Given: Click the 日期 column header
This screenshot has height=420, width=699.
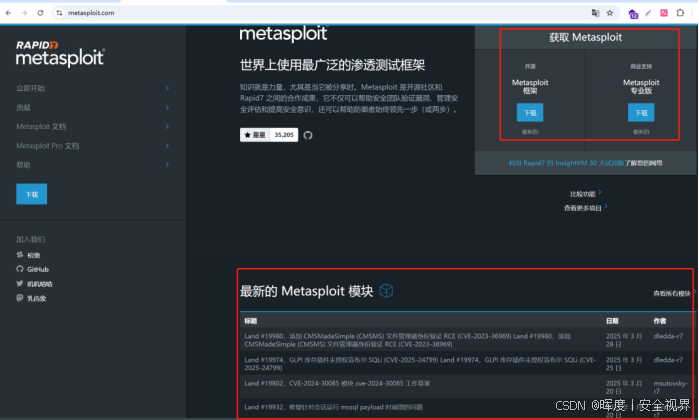Looking at the screenshot, I should 612,321.
